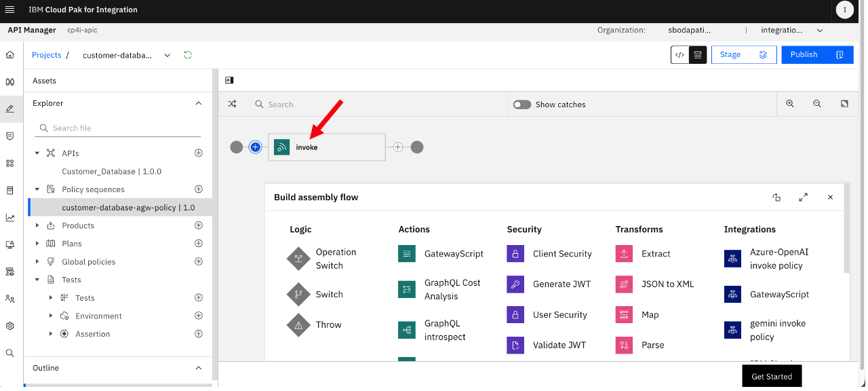Click the Stage button

pyautogui.click(x=744, y=55)
